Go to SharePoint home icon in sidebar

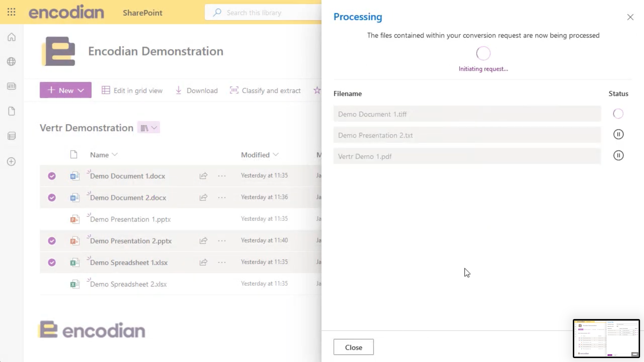[x=11, y=37]
